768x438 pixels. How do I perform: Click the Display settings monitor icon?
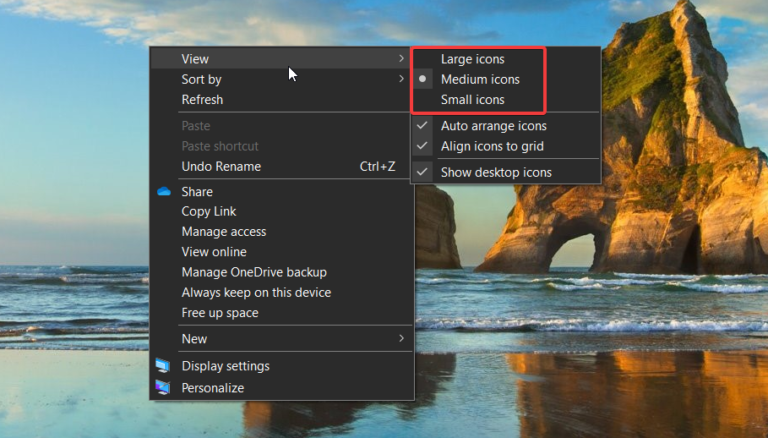[x=163, y=366]
